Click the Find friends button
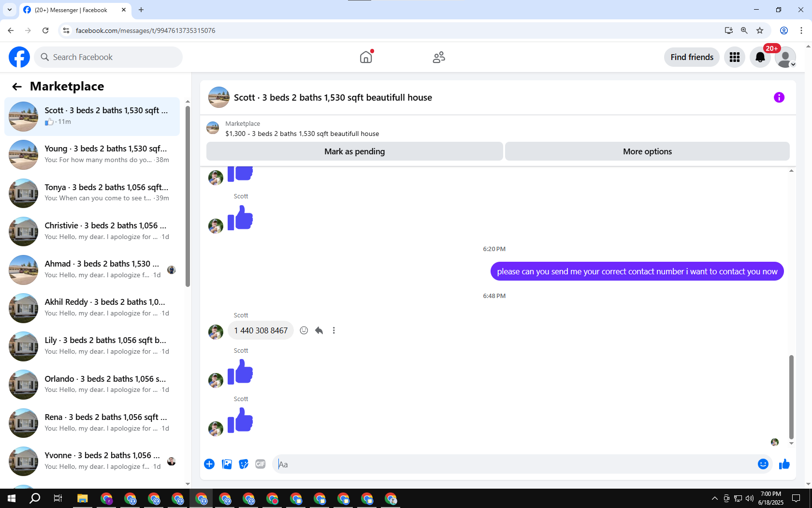This screenshot has height=508, width=812. point(692,57)
